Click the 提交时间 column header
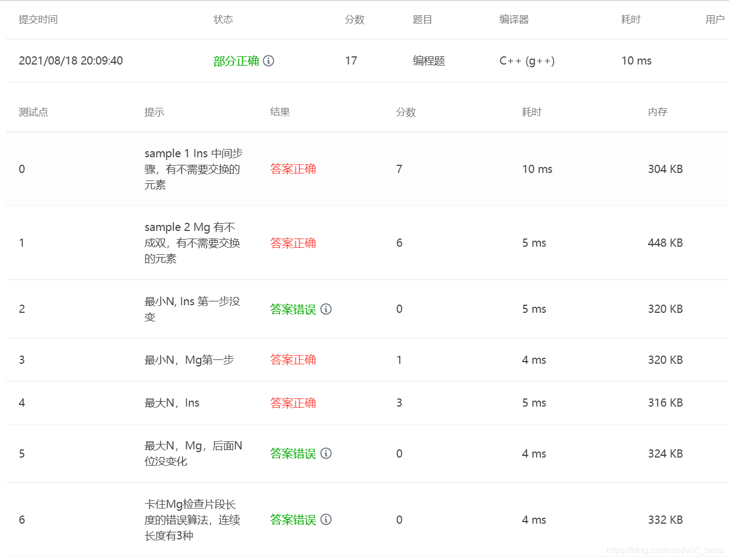The height and width of the screenshot is (560, 729). click(38, 20)
